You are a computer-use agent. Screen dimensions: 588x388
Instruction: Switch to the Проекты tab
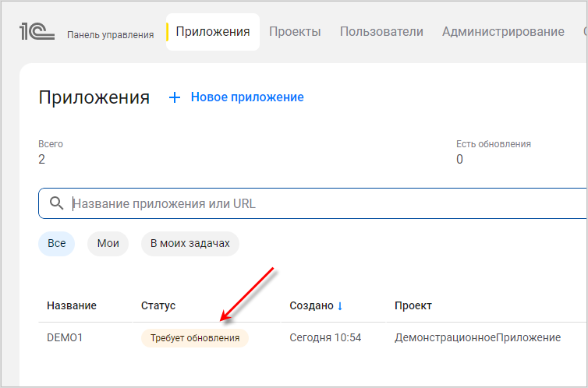295,32
